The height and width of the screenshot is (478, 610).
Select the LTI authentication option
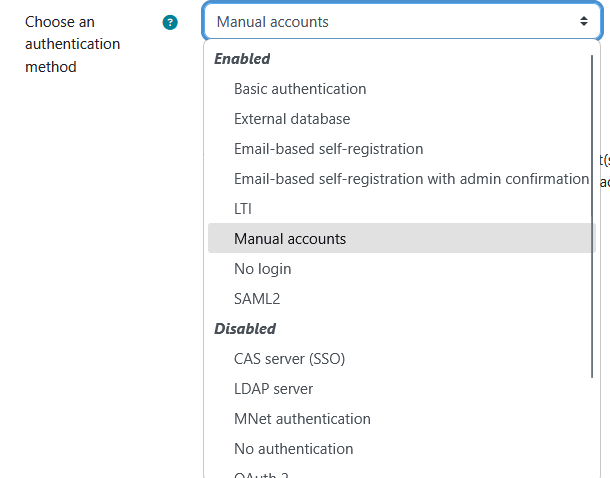[x=243, y=209]
